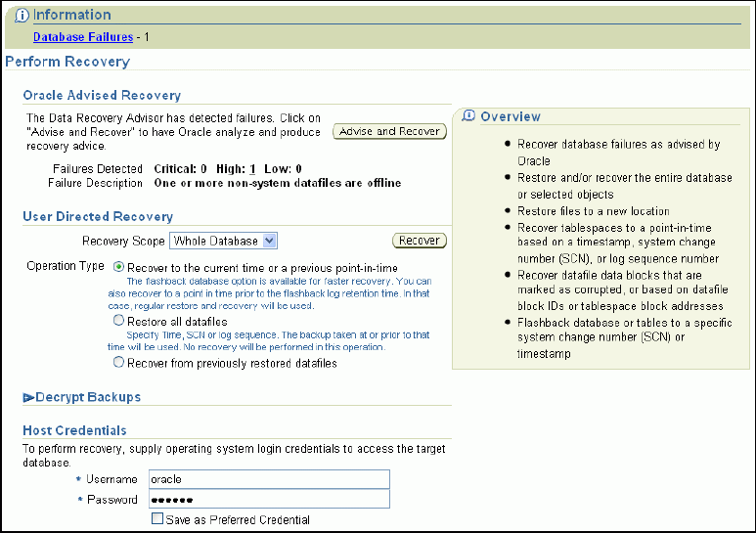Click the High failures count link
Screen dimensions: 756x533
pos(250,168)
